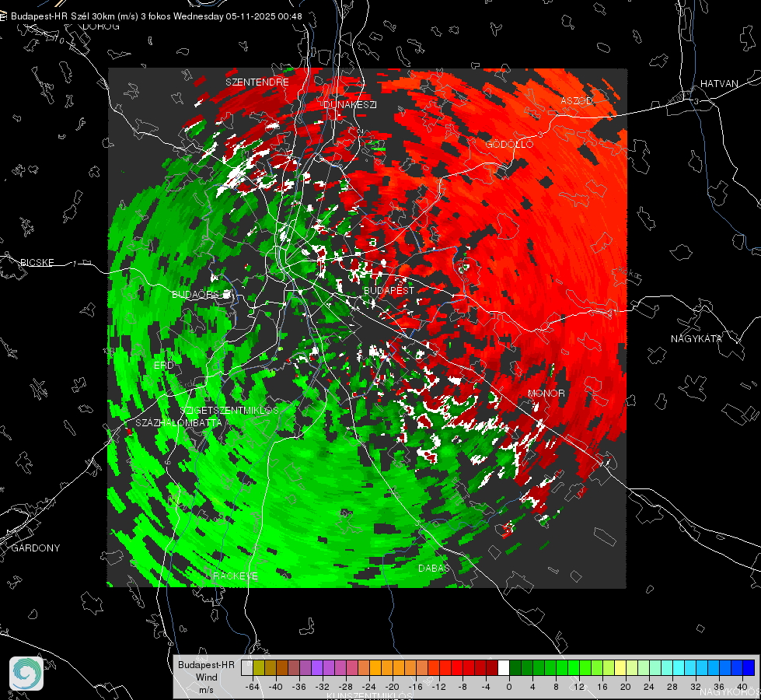
Task: Click the pale yellow 20 m/s legend swatch
Action: click(620, 668)
